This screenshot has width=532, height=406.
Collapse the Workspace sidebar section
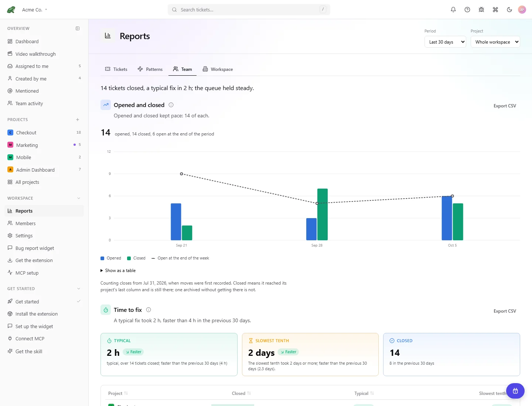click(79, 198)
